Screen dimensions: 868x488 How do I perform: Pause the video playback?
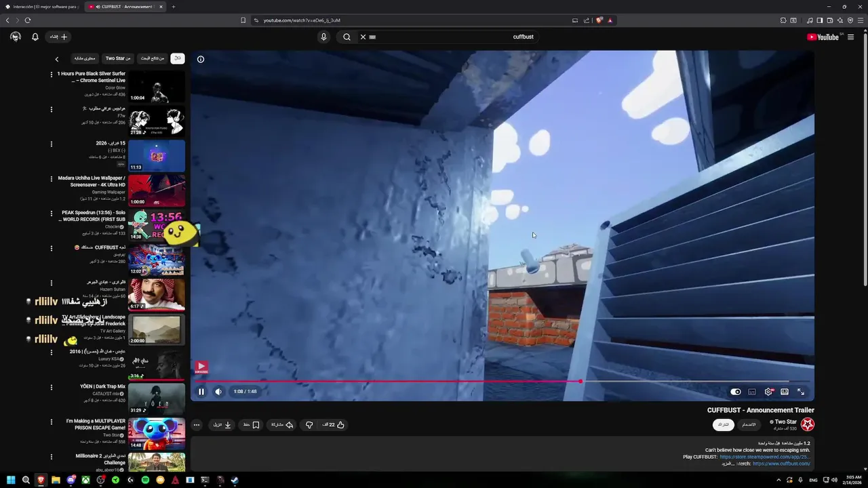pyautogui.click(x=201, y=392)
